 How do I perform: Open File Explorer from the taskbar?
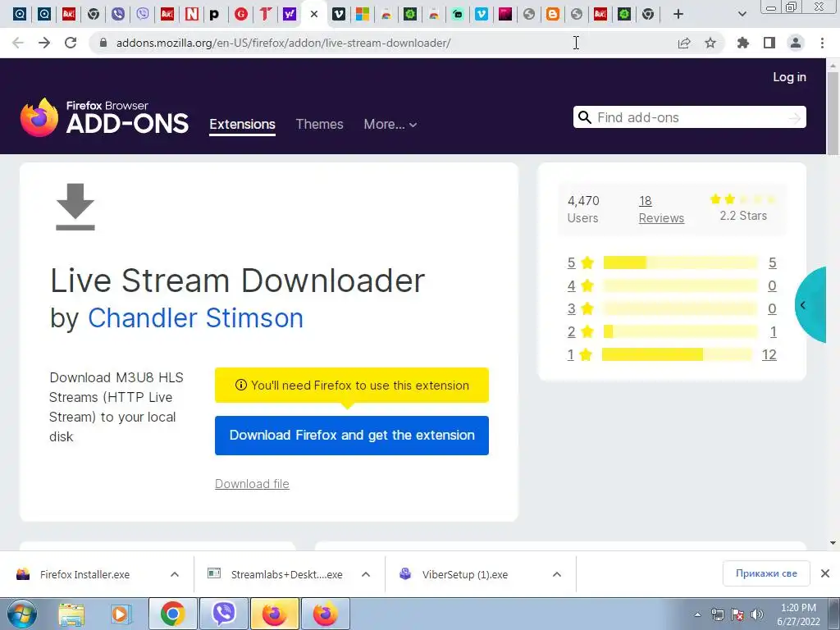pyautogui.click(x=71, y=614)
